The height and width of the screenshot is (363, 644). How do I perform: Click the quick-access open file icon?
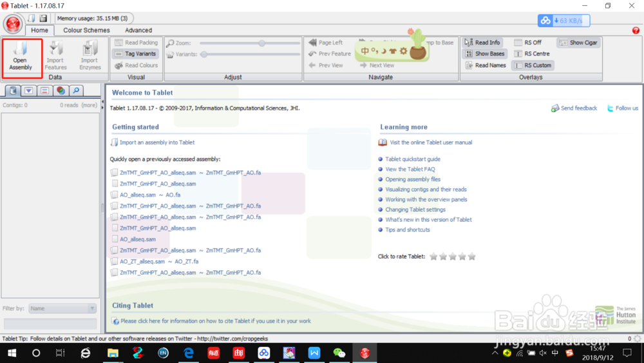32,18
